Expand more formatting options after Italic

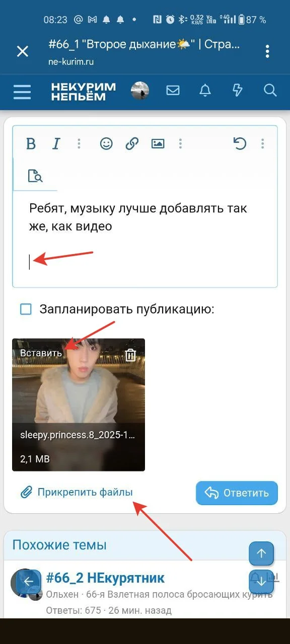coord(79,144)
